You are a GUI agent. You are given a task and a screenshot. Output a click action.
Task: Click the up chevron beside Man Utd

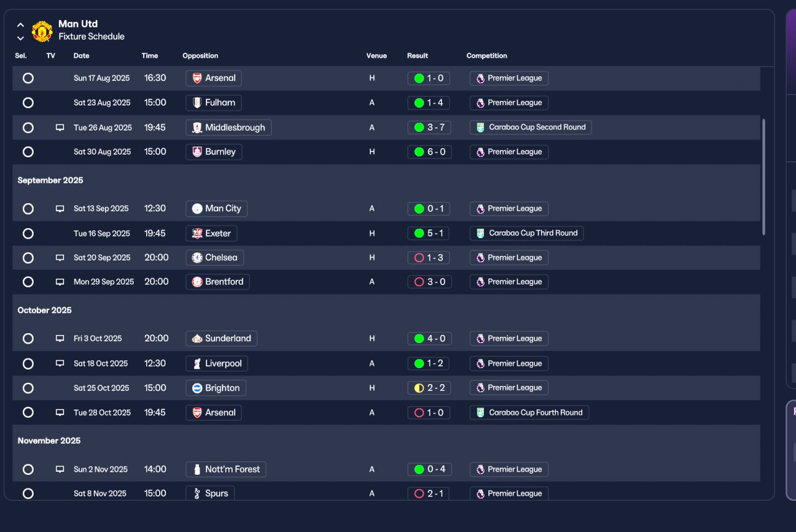pyautogui.click(x=21, y=25)
